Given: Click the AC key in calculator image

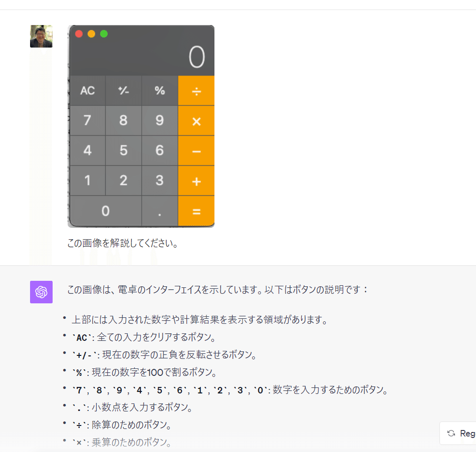Looking at the screenshot, I should [88, 91].
